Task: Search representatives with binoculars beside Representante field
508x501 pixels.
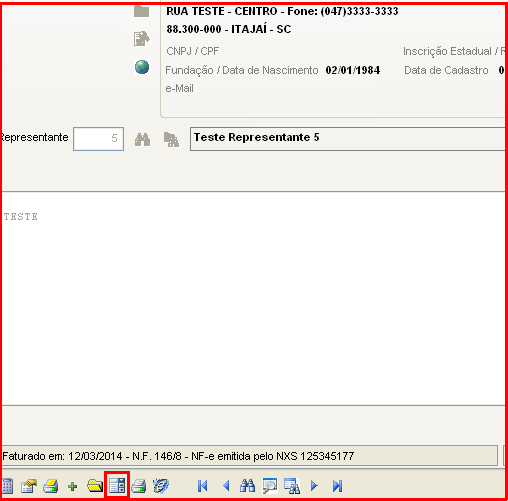Action: (x=142, y=139)
